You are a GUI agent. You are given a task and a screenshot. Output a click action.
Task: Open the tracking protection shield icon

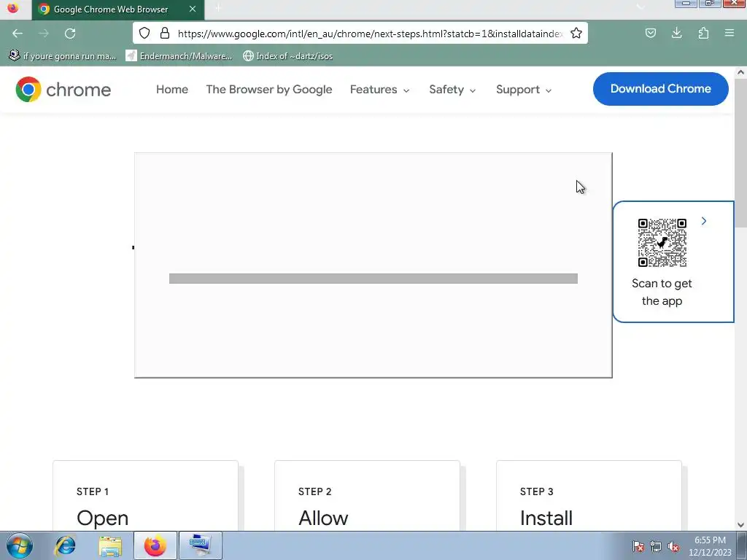pos(144,33)
